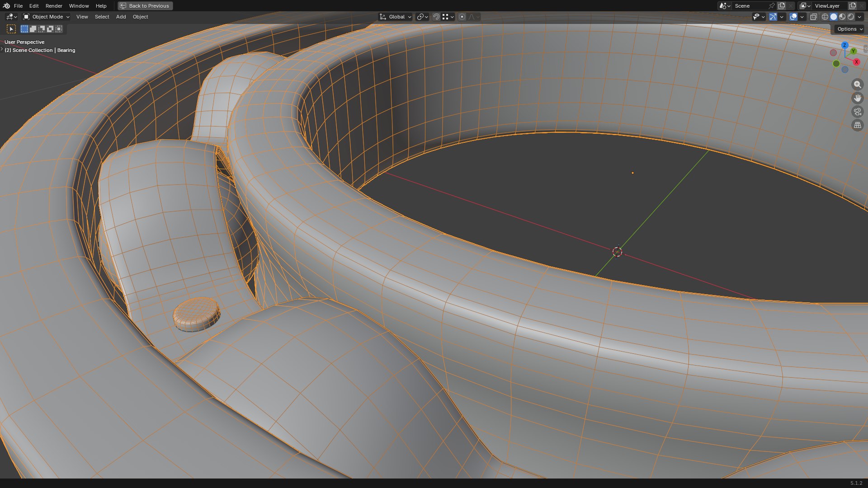868x488 pixels.
Task: Expand the shading options arrow
Action: tap(859, 17)
